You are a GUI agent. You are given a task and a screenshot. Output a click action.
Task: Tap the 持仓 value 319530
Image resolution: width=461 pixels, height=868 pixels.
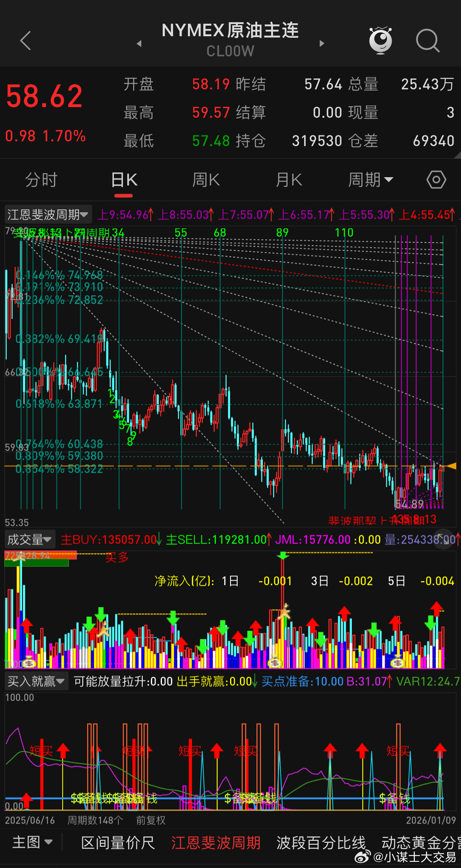coord(317,141)
